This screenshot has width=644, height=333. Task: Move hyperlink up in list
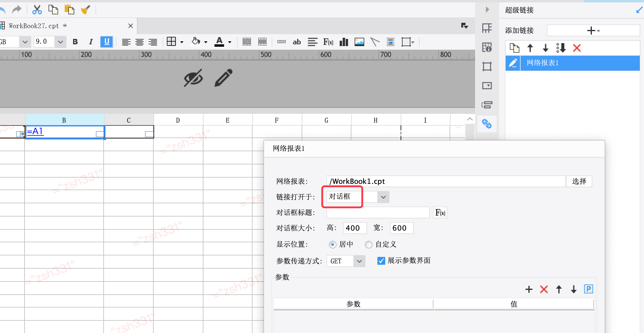click(x=530, y=48)
